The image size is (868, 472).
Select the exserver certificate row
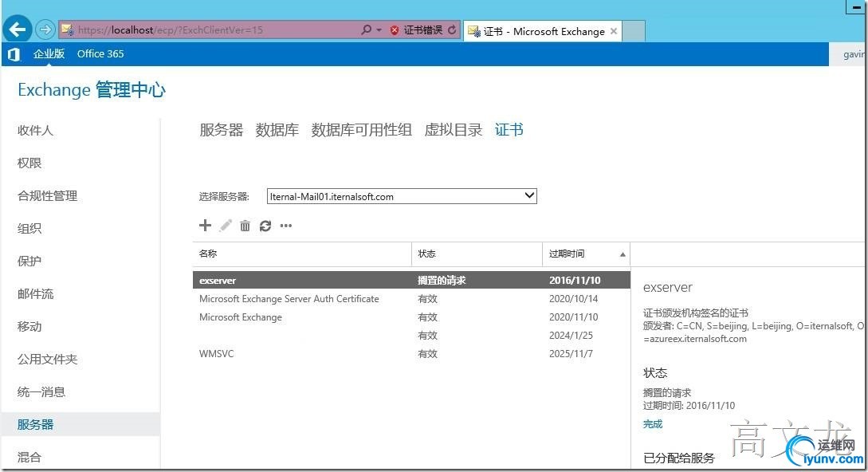(411, 281)
